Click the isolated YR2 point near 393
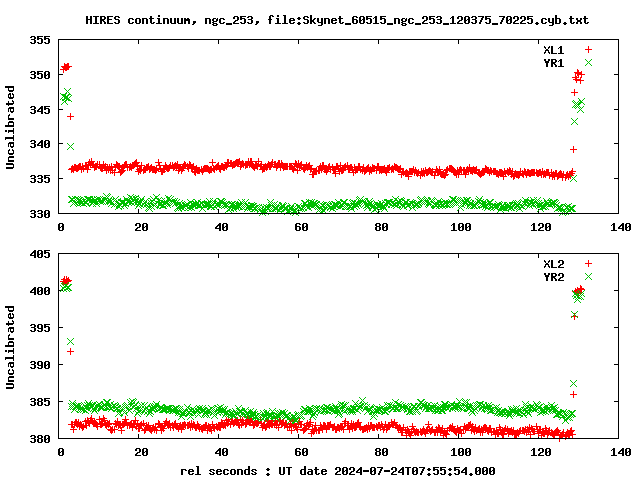Image resolution: width=640 pixels, height=480 pixels. [70, 341]
